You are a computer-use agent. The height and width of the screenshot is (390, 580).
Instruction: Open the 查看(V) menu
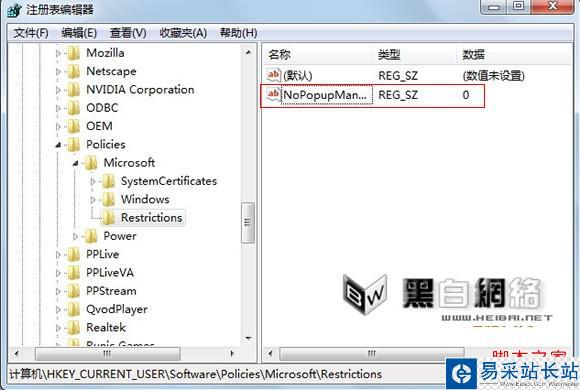click(128, 33)
